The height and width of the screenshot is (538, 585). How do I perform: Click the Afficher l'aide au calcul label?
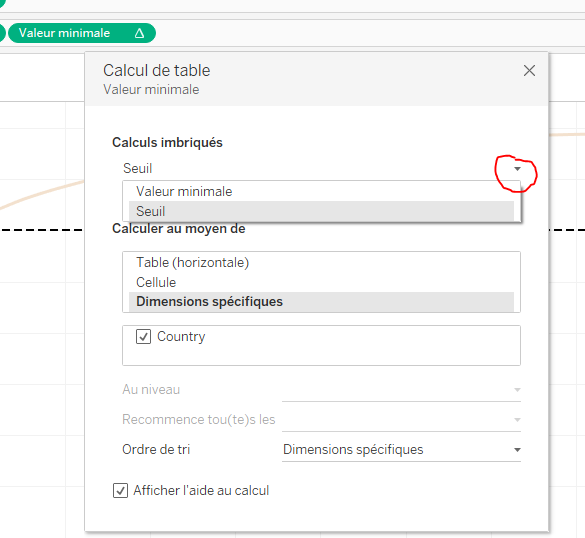tap(201, 491)
